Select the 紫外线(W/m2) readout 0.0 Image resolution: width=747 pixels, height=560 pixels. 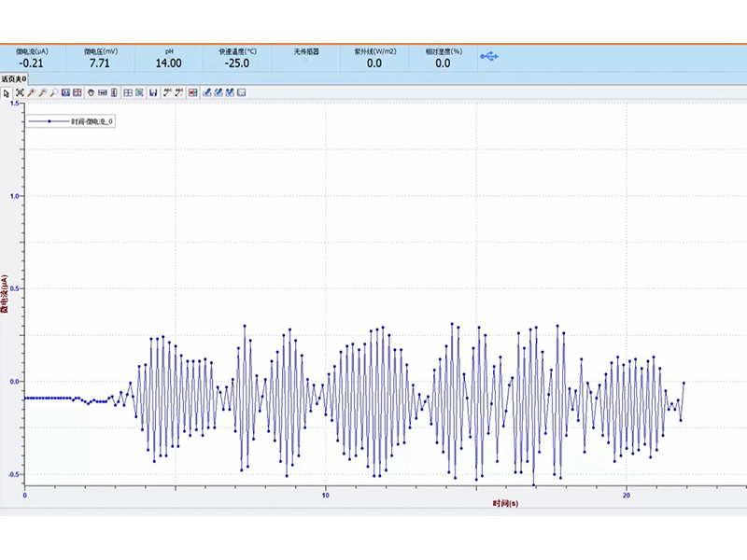coord(374,58)
